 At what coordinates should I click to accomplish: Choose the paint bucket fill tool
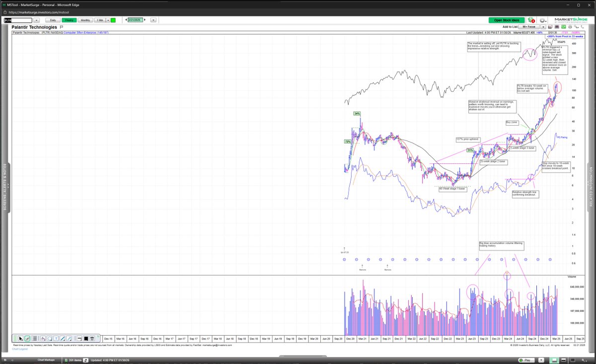click(x=43, y=338)
